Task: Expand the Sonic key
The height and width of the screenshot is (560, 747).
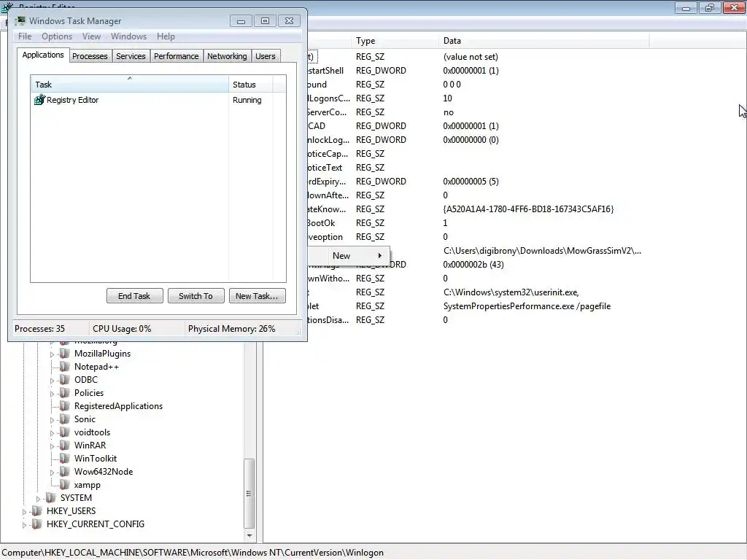Action: pyautogui.click(x=52, y=420)
